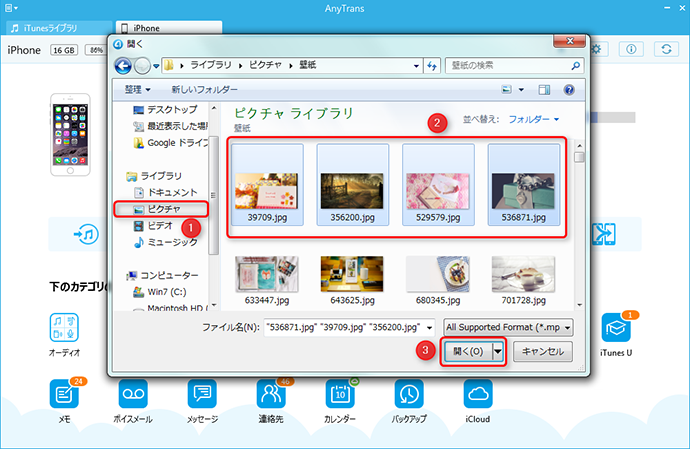
Task: Select ドキュメント library
Action: [x=165, y=192]
